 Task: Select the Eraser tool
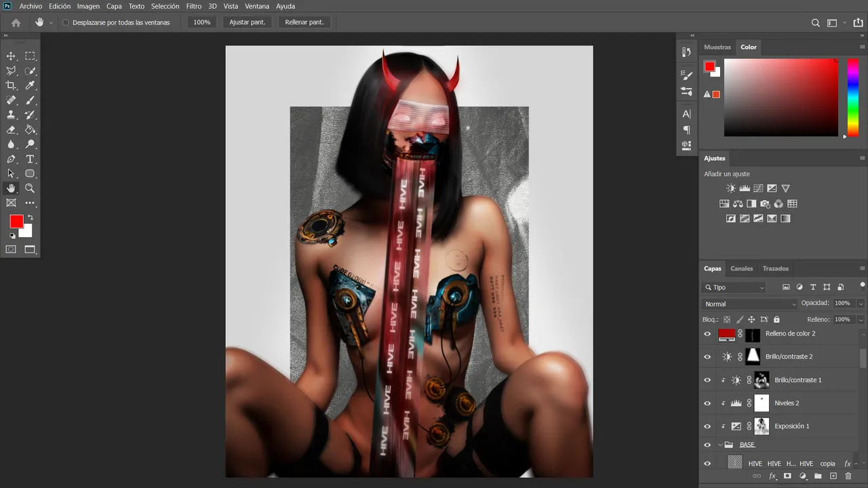11,129
